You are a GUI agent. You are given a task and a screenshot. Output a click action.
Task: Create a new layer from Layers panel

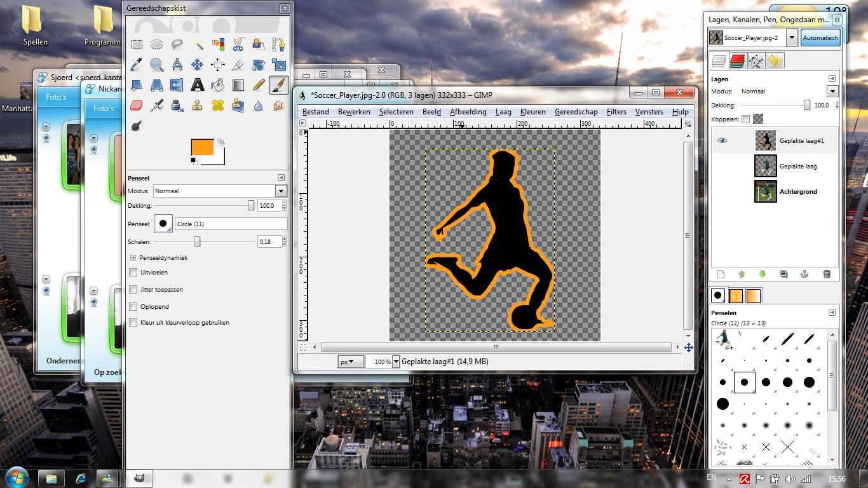(x=721, y=274)
